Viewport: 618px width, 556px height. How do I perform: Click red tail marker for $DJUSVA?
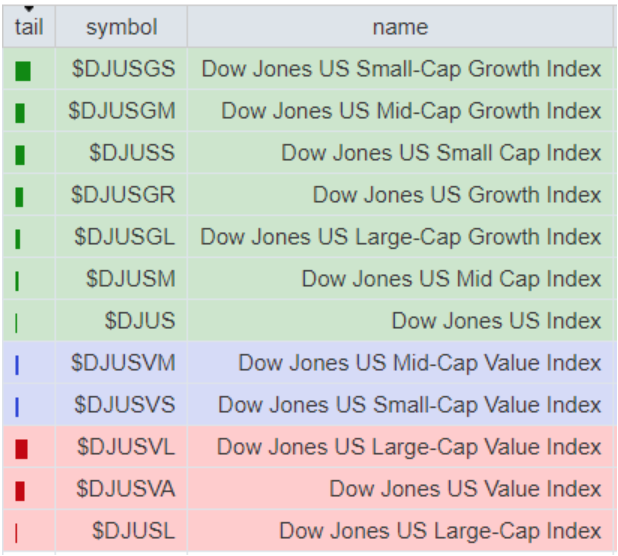(x=20, y=491)
